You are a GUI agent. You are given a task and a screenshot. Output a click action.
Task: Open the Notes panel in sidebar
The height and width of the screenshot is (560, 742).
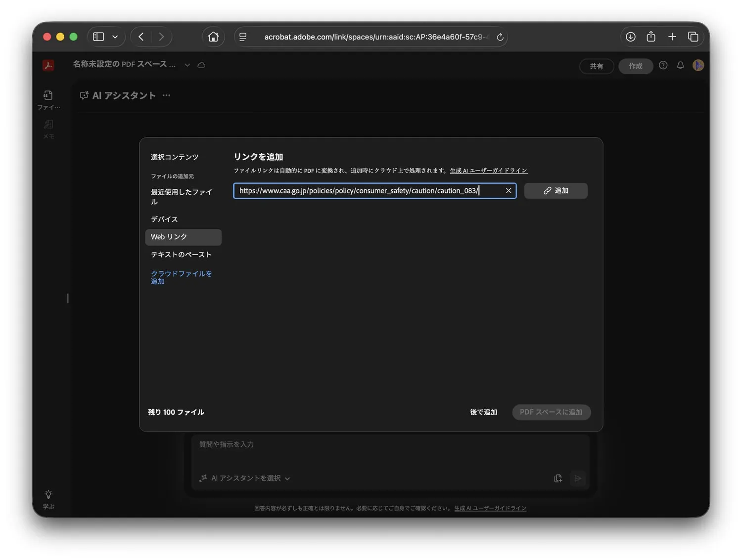[48, 129]
